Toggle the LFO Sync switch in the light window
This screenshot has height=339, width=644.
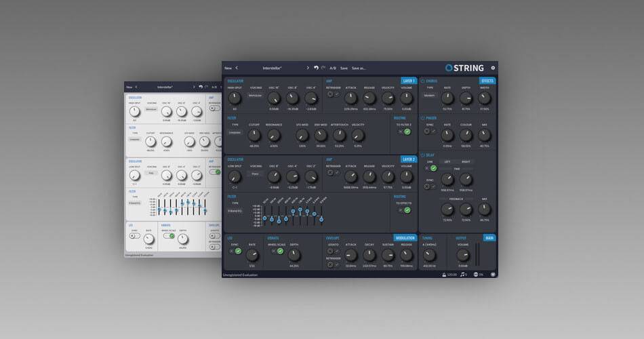point(135,236)
